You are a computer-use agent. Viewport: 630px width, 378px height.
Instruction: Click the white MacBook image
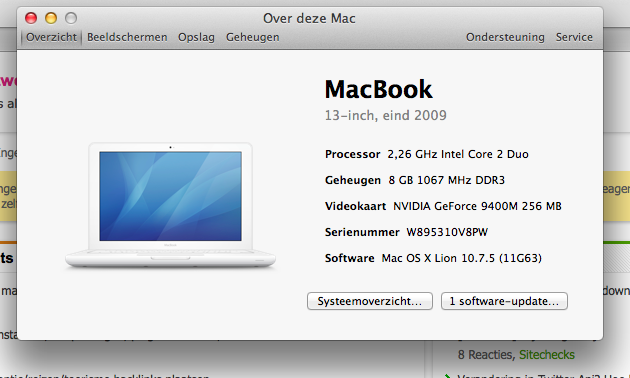(170, 205)
